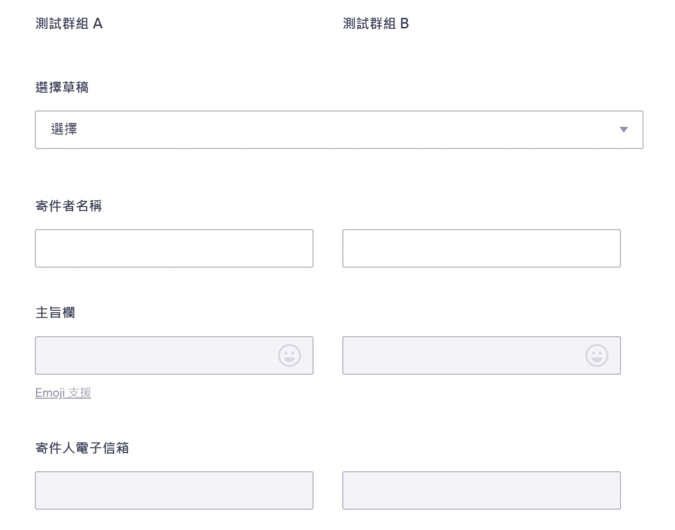675x530 pixels.
Task: Click the 測試群組 B heading
Action: point(376,23)
